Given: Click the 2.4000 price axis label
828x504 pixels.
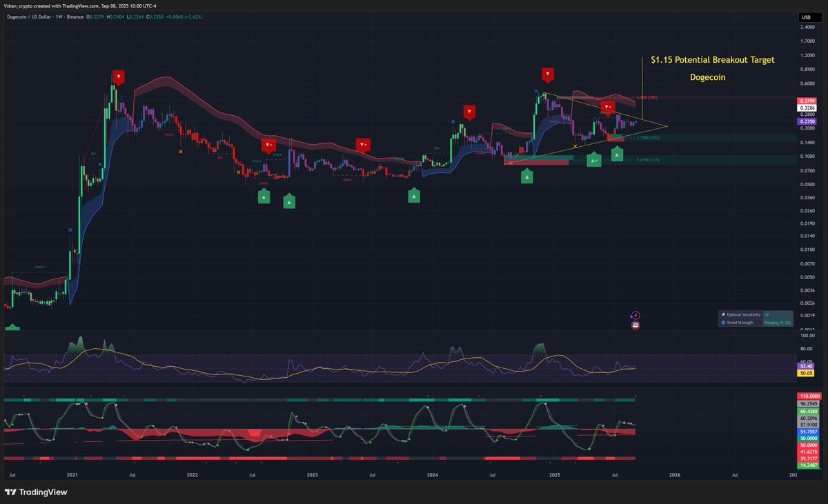Looking at the screenshot, I should [807, 28].
